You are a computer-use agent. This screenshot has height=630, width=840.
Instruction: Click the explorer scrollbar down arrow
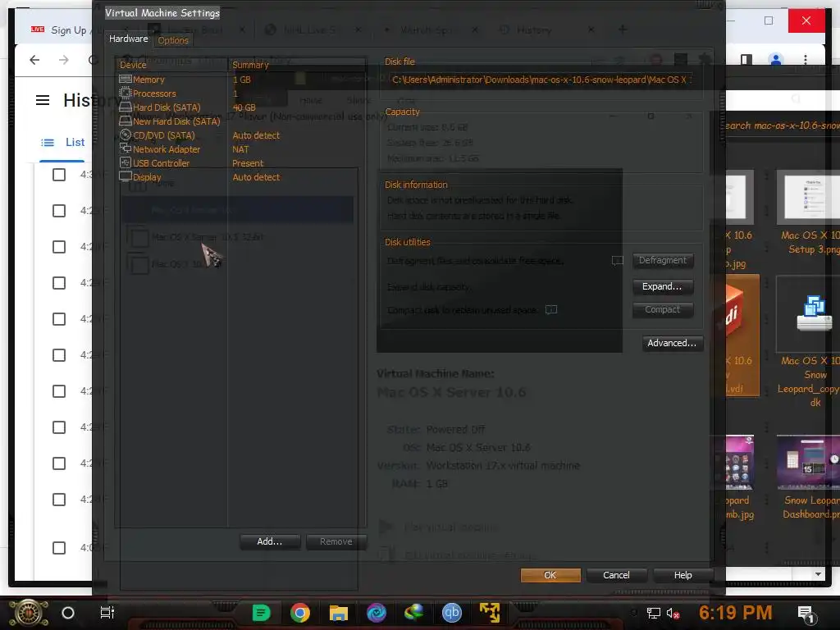tap(818, 574)
